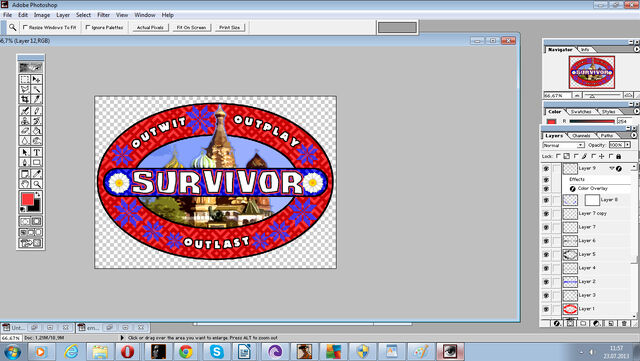
Task: Switch to the Channels tab
Action: coord(581,136)
